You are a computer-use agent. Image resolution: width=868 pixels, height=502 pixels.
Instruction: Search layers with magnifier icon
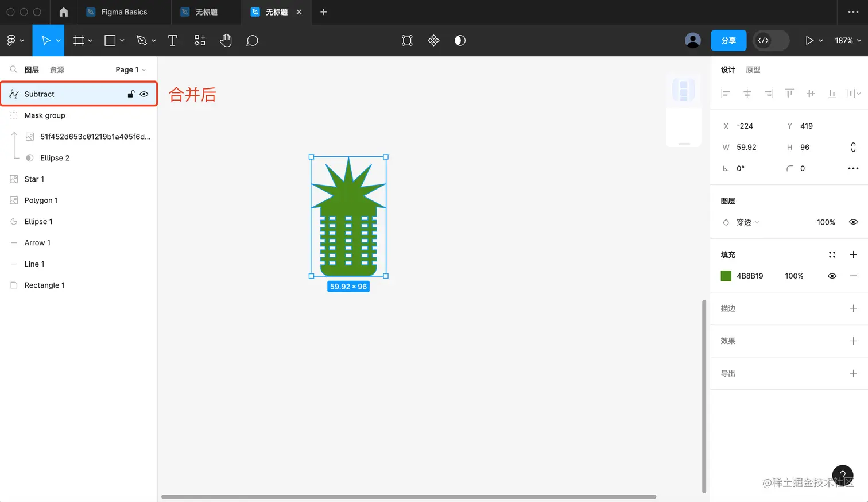[13, 69]
